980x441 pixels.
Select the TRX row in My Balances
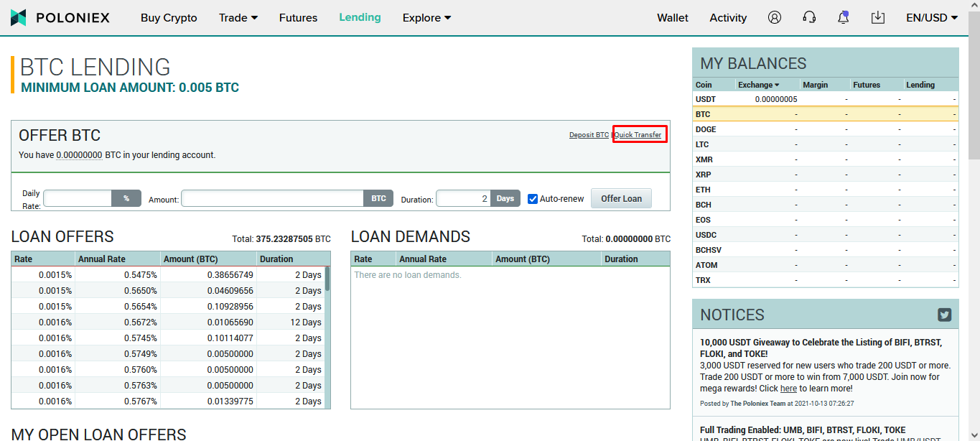point(825,280)
